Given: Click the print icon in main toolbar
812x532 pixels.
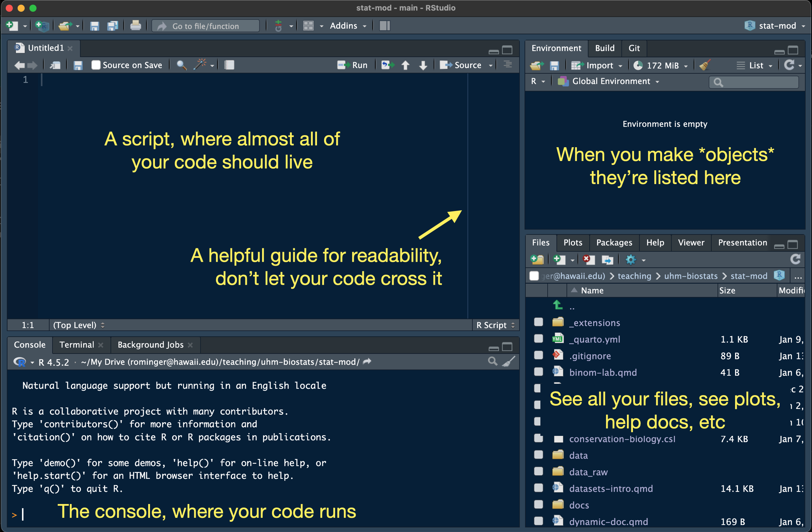Looking at the screenshot, I should click(135, 26).
